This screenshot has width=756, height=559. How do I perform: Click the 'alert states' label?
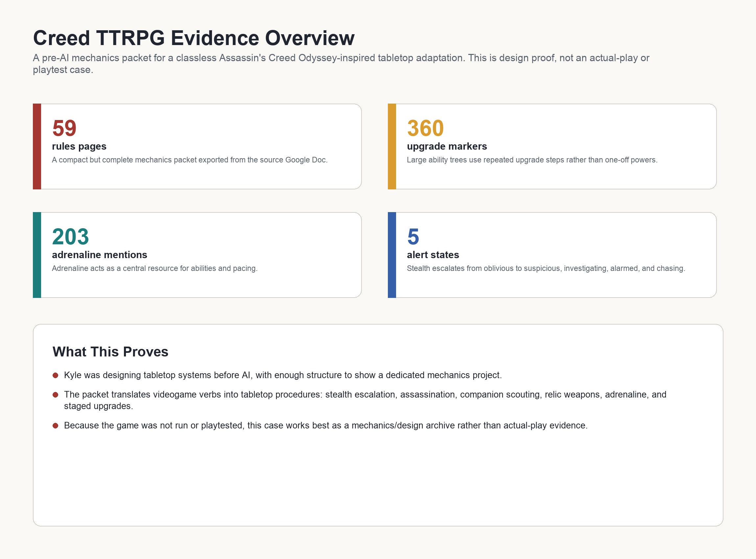(433, 255)
